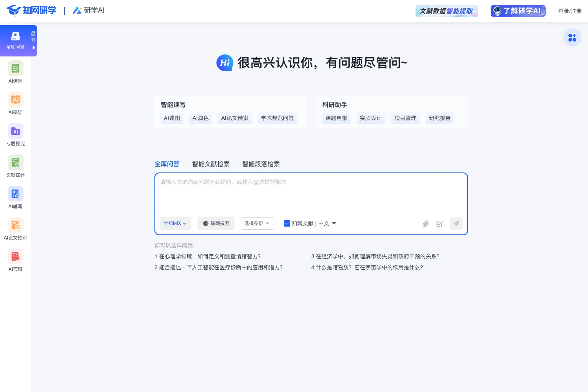The width and height of the screenshot is (588, 392).
Task: Click the 研究报告 button
Action: [x=440, y=118]
